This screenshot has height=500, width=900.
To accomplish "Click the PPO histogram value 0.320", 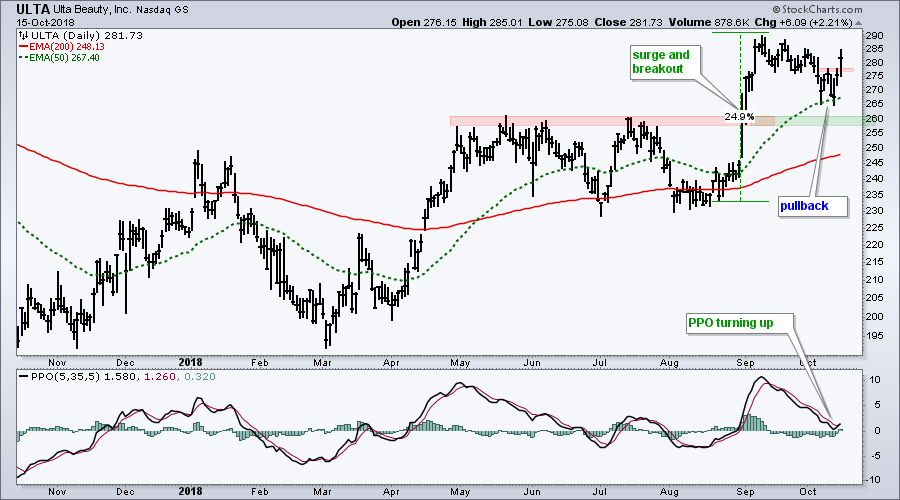I will [x=201, y=377].
